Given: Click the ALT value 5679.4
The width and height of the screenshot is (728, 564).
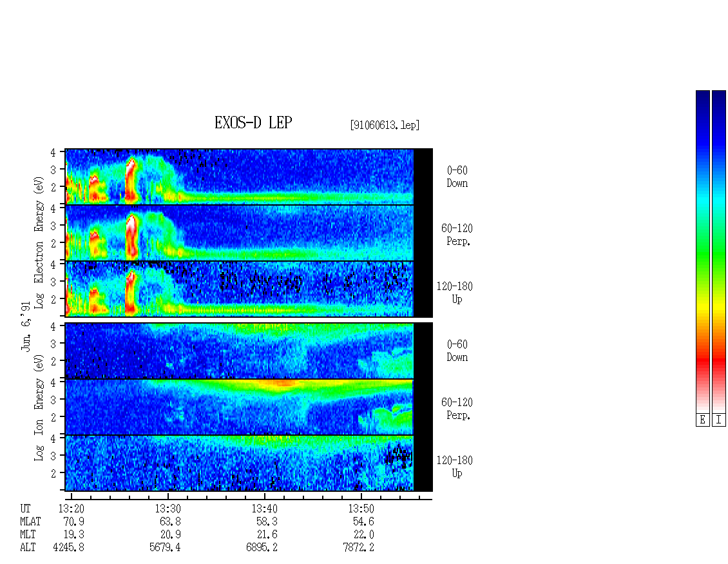Looking at the screenshot, I should 166,548.
